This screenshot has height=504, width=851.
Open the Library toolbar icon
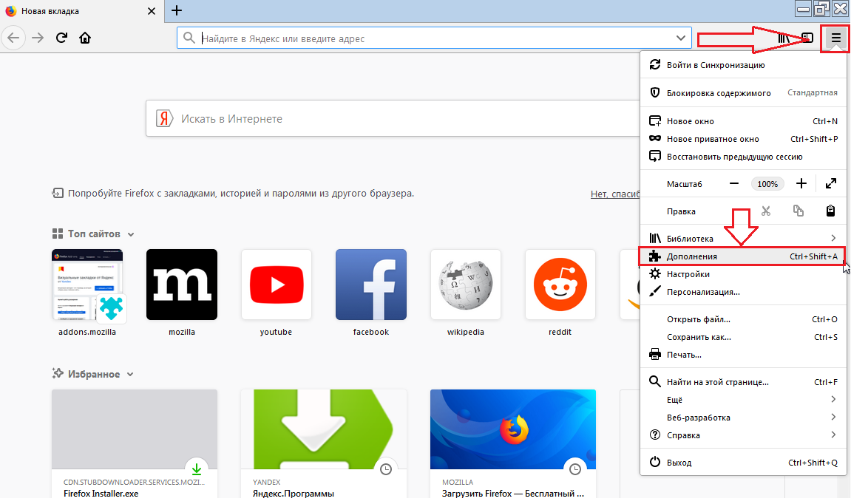[x=784, y=38]
